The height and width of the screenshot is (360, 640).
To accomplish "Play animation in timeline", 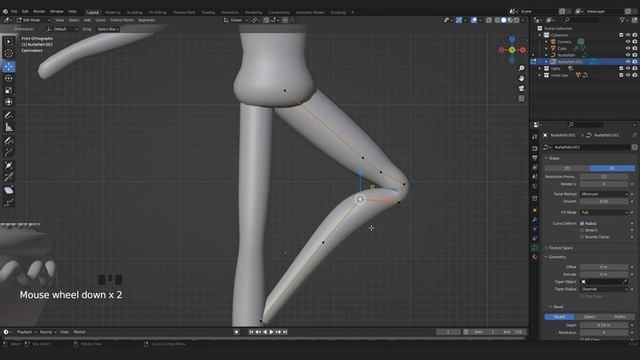I will 271,332.
